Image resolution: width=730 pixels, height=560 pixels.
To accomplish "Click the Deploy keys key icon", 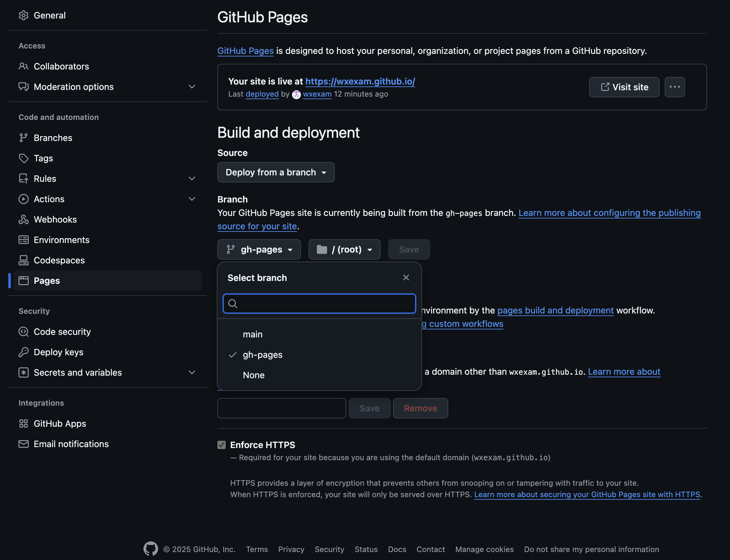I will (23, 352).
